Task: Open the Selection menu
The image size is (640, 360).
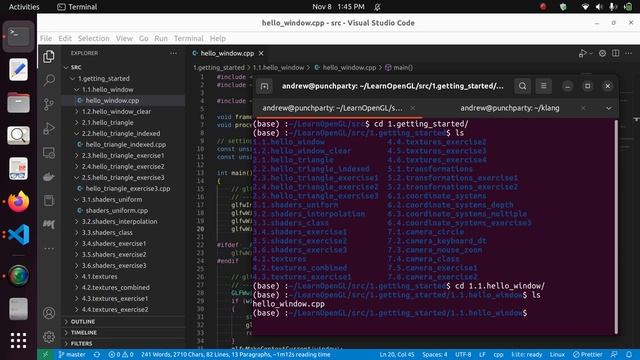Action: coord(93,38)
